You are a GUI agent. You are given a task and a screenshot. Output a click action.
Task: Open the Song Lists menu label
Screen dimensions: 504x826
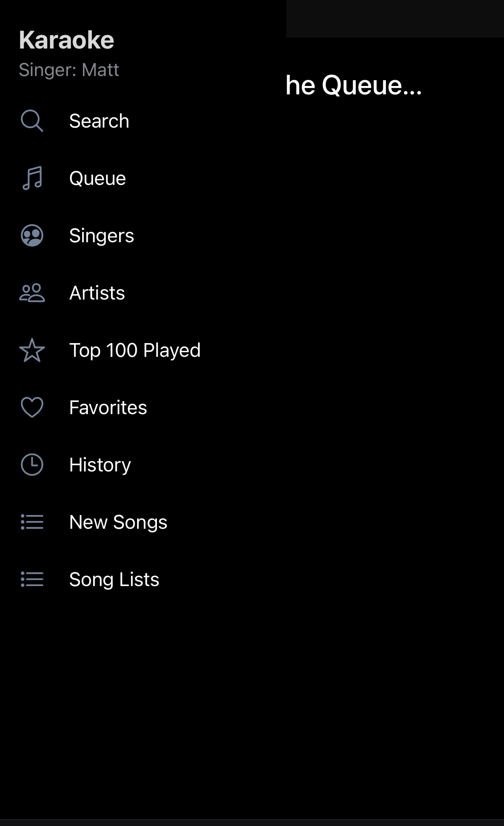coord(114,580)
